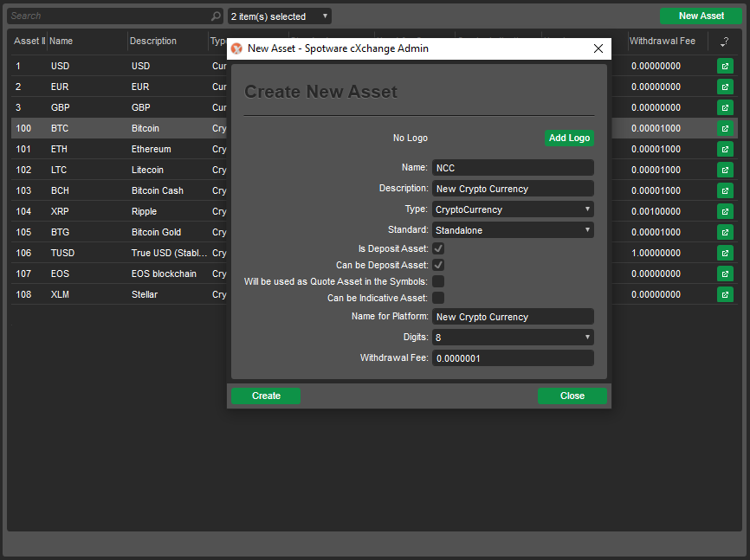Select the Stellar description cell
Screen dimensions: 750x560
pyautogui.click(x=145, y=294)
